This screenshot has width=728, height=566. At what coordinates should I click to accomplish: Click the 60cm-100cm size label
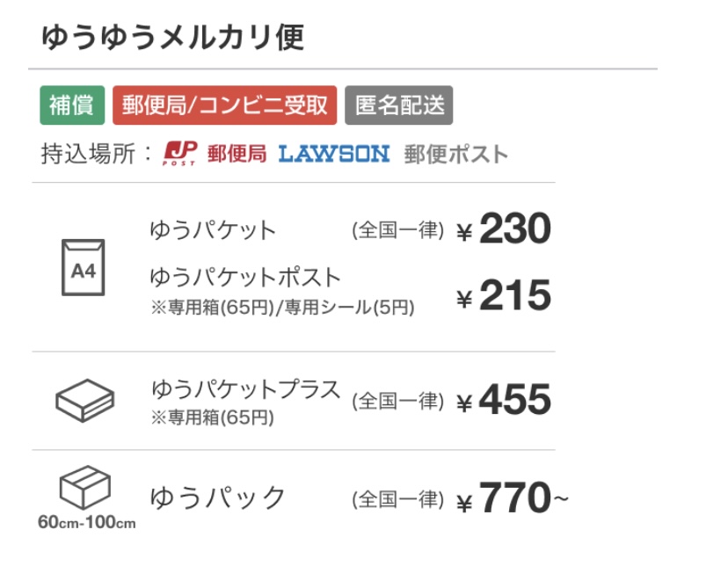click(x=86, y=523)
